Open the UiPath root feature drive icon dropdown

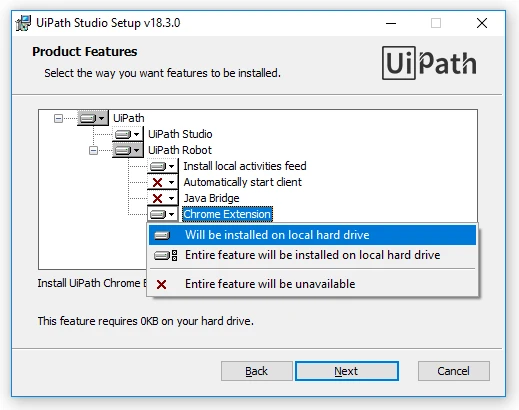coord(93,118)
